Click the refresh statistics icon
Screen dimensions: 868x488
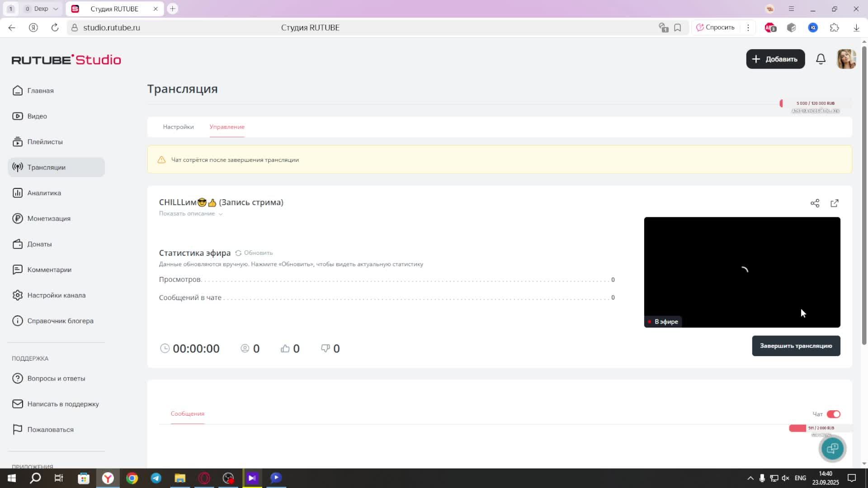(x=238, y=253)
